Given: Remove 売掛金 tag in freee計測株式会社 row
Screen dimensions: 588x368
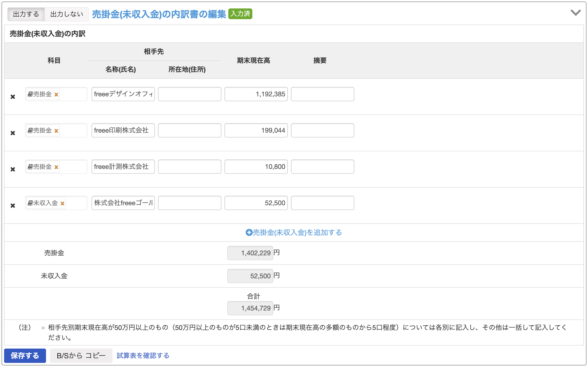Looking at the screenshot, I should [56, 167].
